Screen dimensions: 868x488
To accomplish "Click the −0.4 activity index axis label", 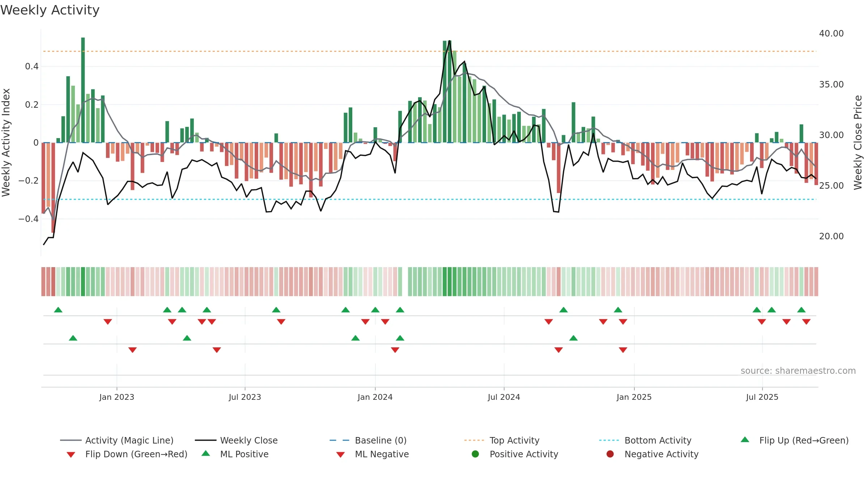I will point(29,219).
